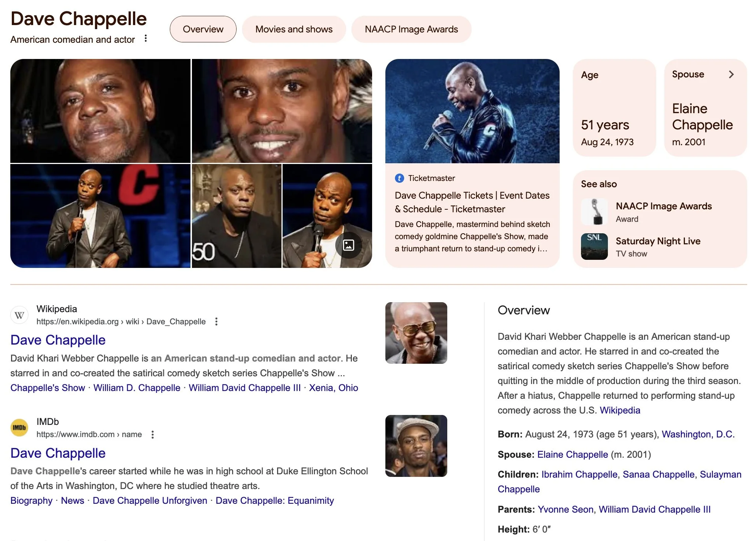Open the more-options dots beside Dave Chappelle's subtitle
The width and height of the screenshot is (756, 541).
[146, 38]
